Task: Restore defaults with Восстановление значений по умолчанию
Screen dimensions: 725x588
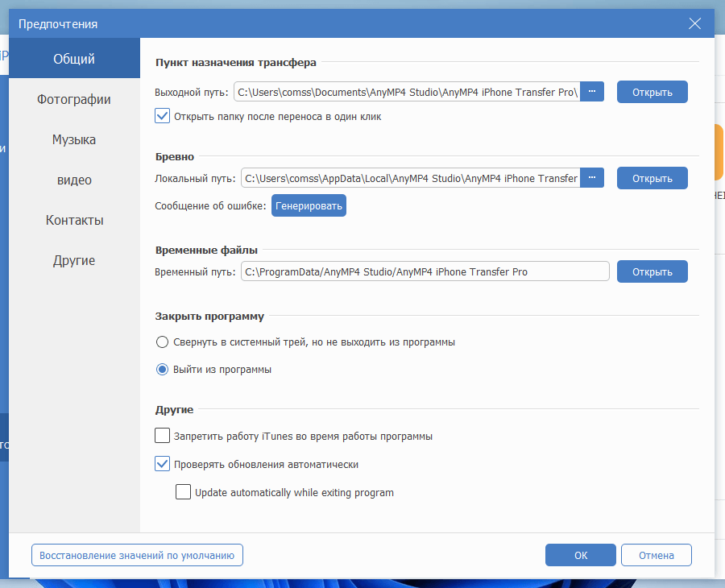Action: click(137, 555)
